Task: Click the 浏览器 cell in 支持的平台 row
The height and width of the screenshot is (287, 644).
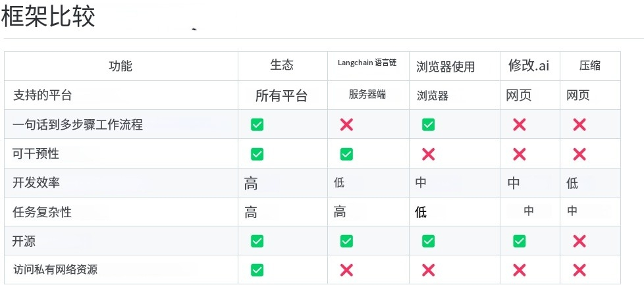Action: (432, 96)
